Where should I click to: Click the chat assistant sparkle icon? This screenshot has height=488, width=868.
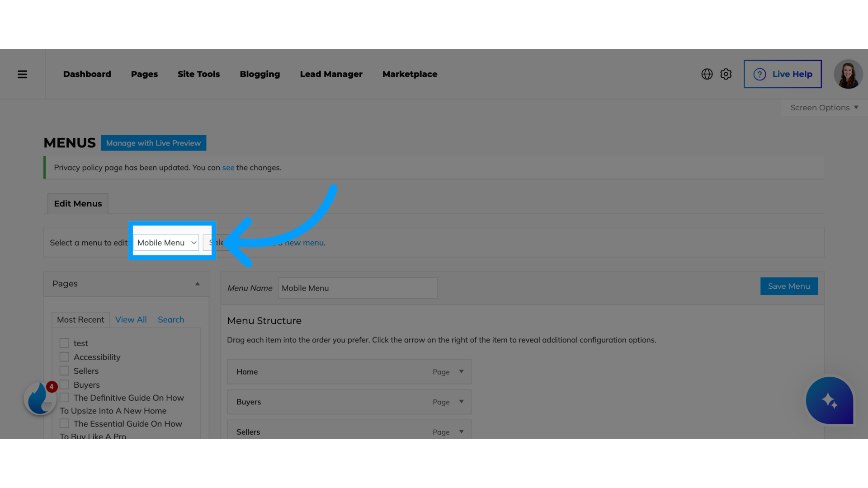tap(829, 400)
